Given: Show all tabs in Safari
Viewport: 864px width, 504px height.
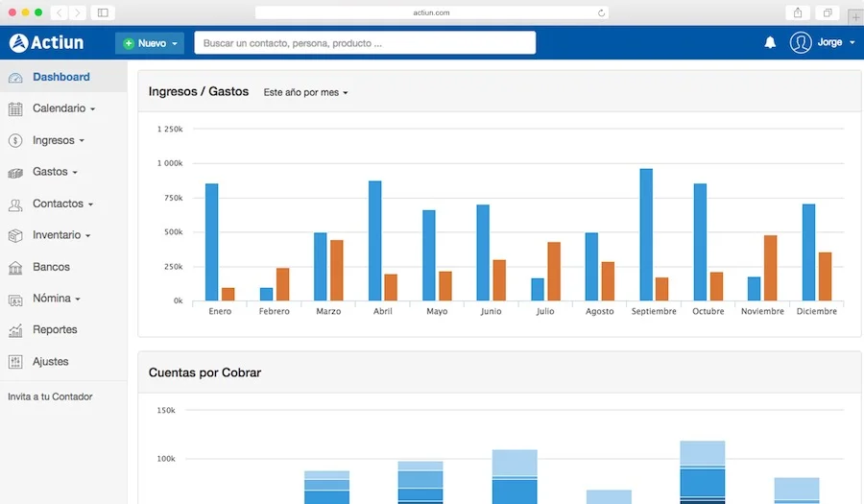Looking at the screenshot, I should click(x=828, y=12).
